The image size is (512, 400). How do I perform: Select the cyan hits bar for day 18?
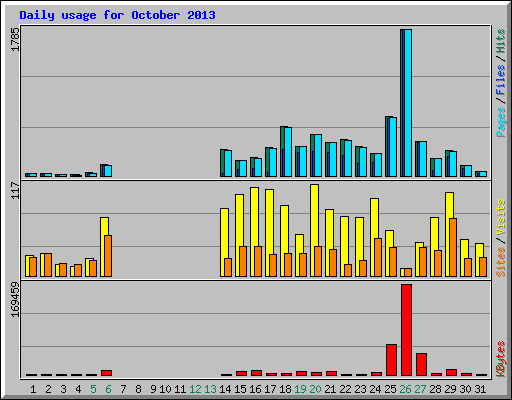pos(288,152)
